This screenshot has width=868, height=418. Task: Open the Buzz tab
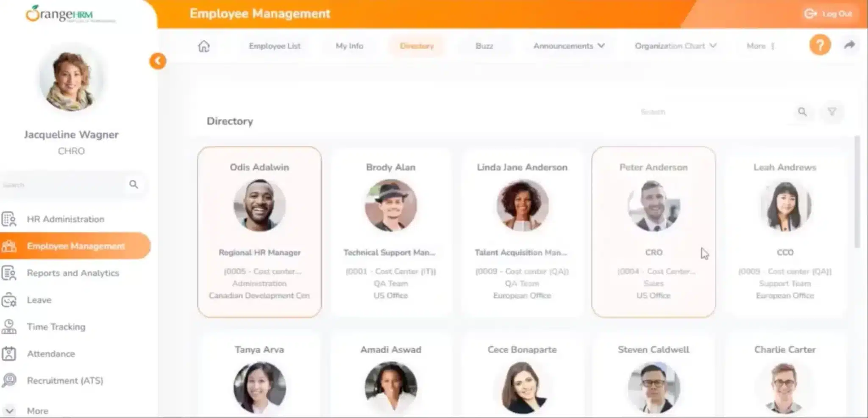pyautogui.click(x=484, y=46)
